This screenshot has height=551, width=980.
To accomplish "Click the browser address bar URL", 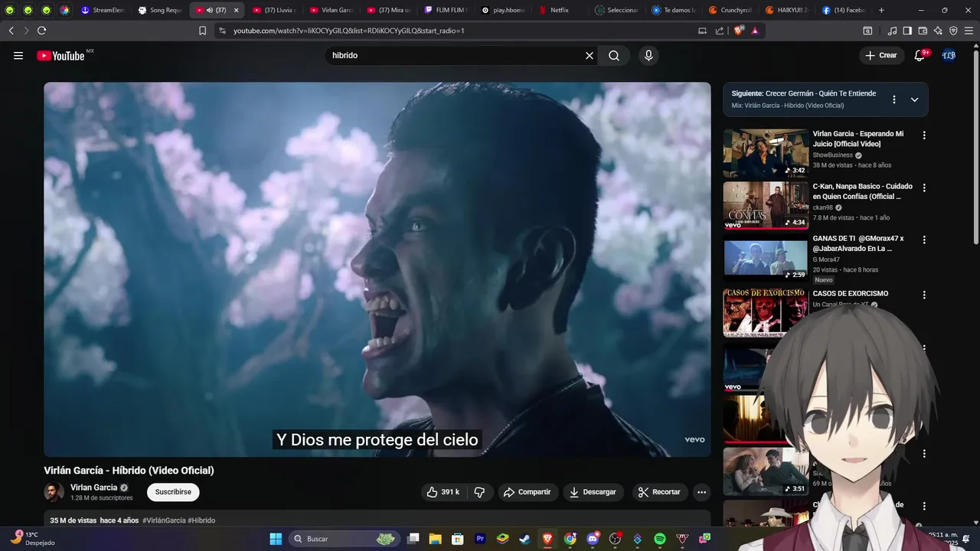I will pyautogui.click(x=348, y=31).
